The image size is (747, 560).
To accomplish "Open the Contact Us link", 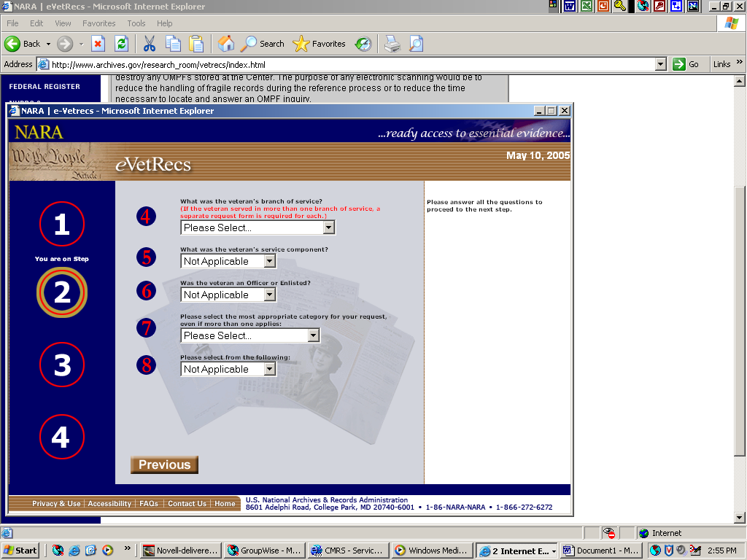I will click(187, 503).
